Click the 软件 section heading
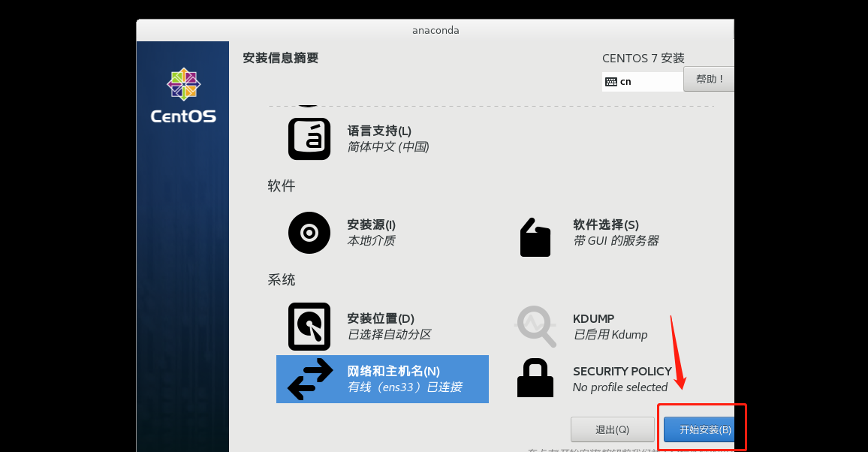 (x=282, y=186)
